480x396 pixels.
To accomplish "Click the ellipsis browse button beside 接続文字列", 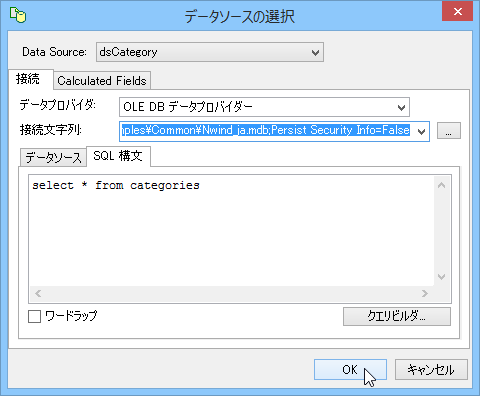I will (449, 131).
